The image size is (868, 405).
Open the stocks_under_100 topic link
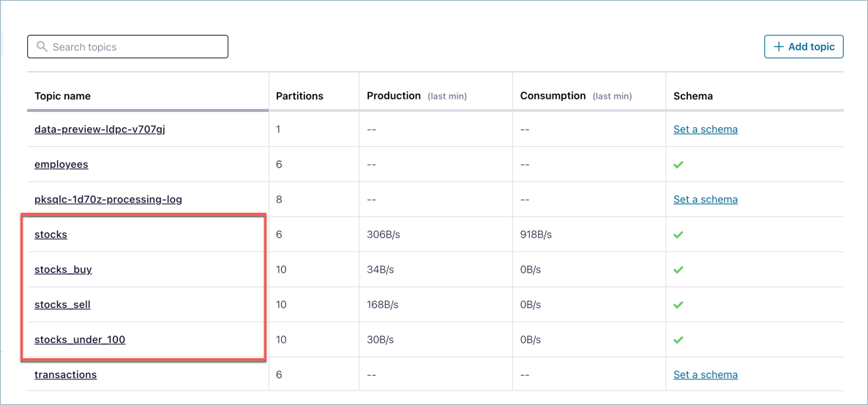click(80, 340)
